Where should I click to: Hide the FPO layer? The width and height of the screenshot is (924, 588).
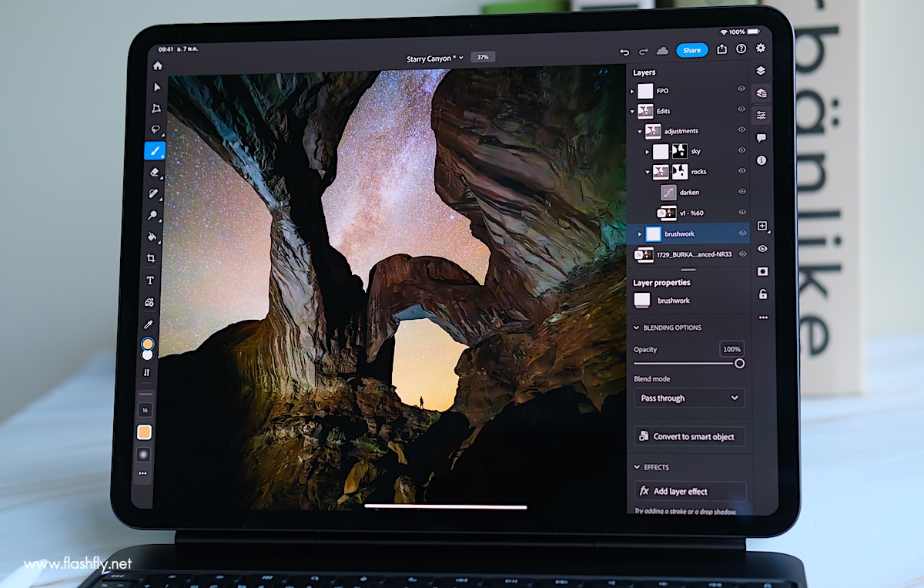pyautogui.click(x=742, y=89)
